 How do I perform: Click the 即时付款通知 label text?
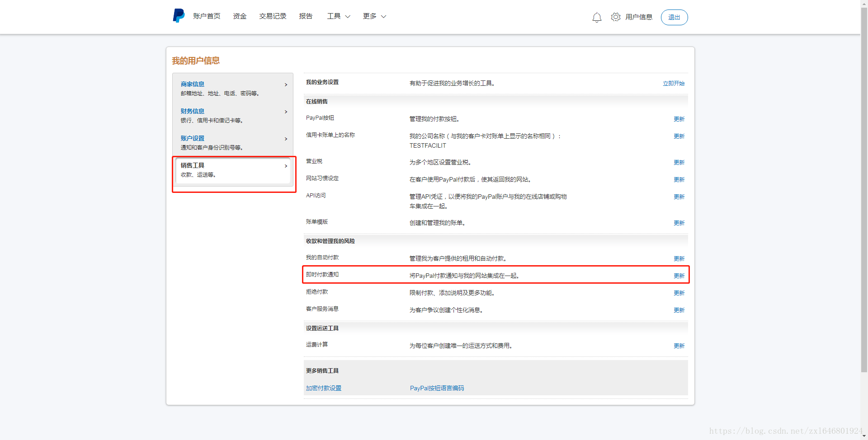322,275
